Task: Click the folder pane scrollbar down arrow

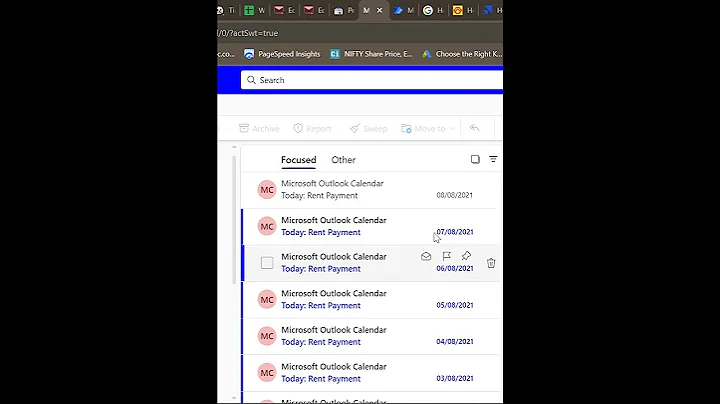Action: tap(234, 398)
